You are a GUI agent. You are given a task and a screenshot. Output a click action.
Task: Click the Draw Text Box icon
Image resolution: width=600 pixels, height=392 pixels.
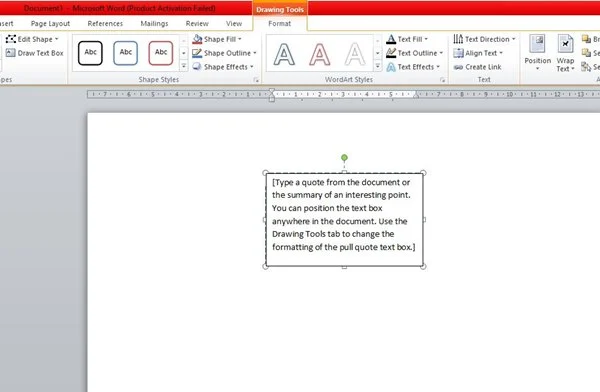point(11,53)
